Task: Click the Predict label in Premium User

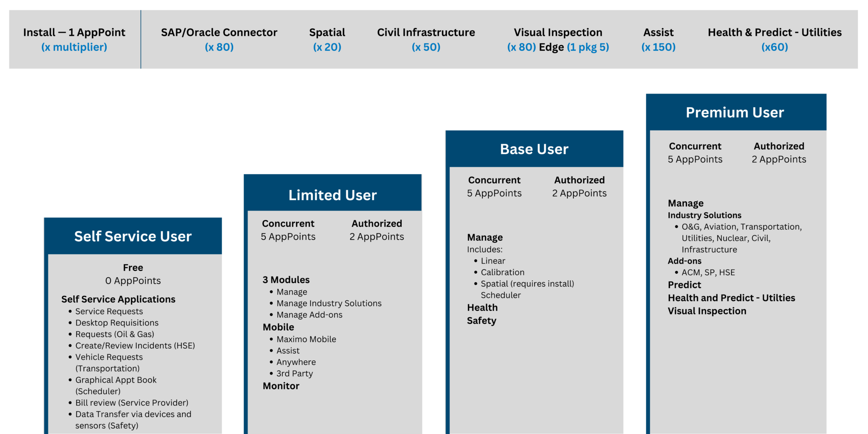Action: pyautogui.click(x=684, y=285)
